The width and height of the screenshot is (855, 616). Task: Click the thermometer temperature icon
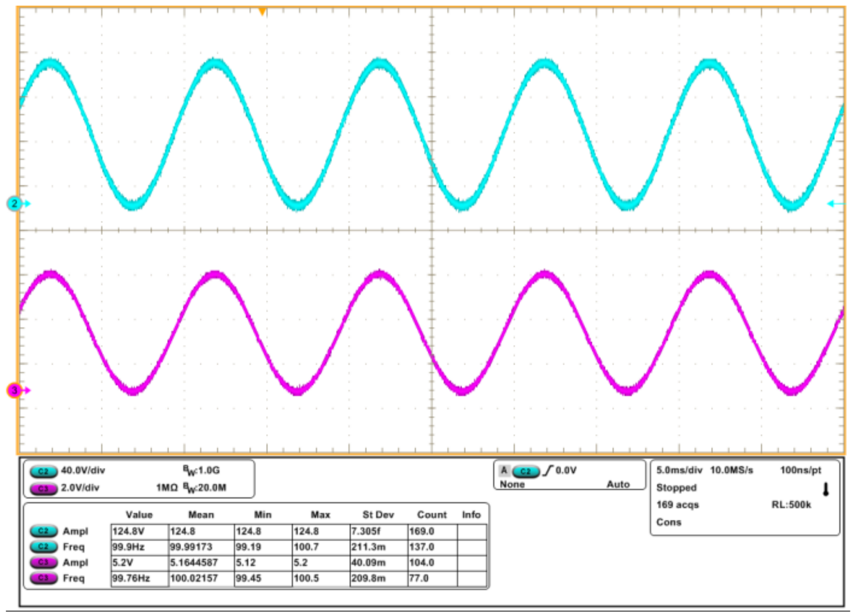(825, 489)
